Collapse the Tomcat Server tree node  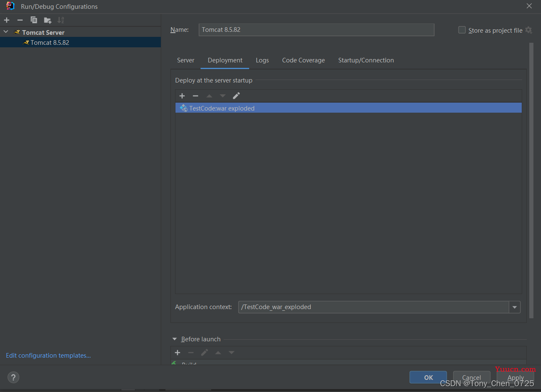coord(6,32)
